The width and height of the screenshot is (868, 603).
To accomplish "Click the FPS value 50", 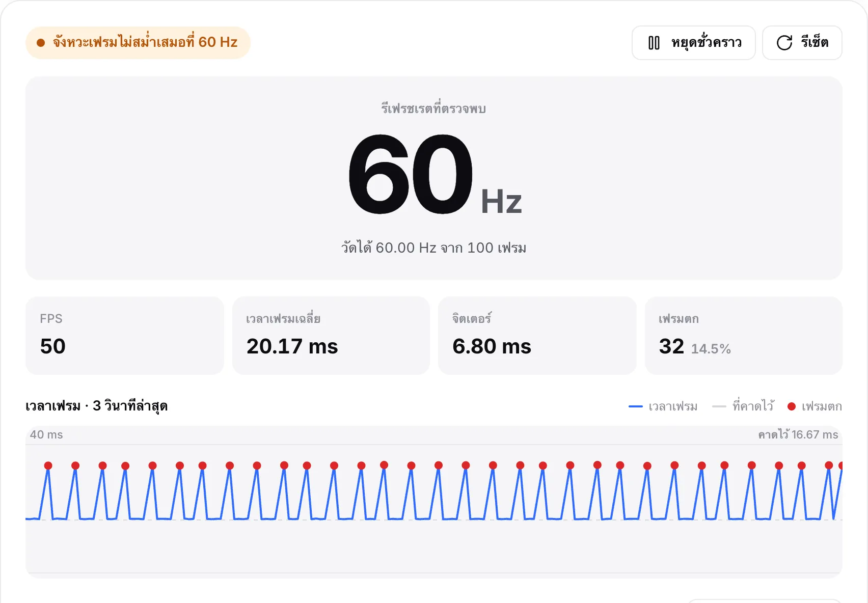I will click(x=53, y=346).
